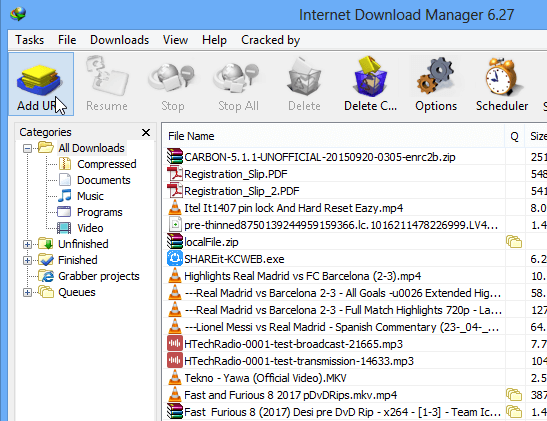
Task: Click the mp3 icon of HTechRadio test-broadcast
Action: pyautogui.click(x=175, y=344)
